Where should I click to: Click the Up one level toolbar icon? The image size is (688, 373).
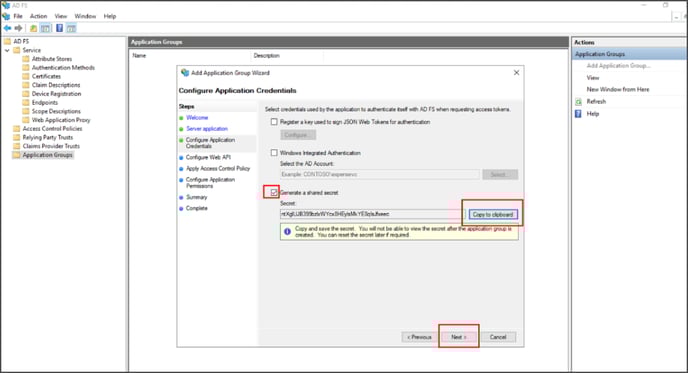point(33,29)
